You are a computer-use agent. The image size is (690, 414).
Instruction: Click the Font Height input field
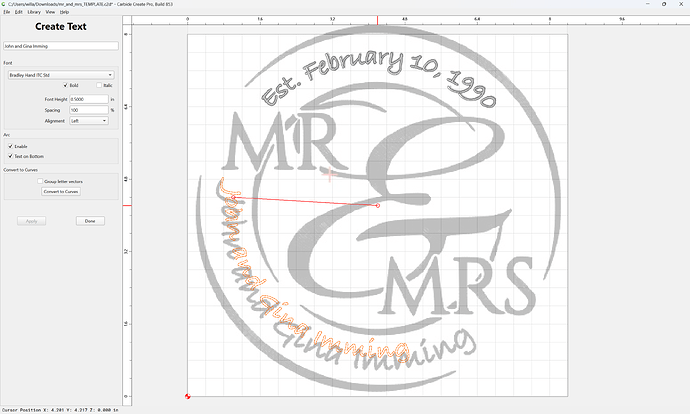[89, 99]
